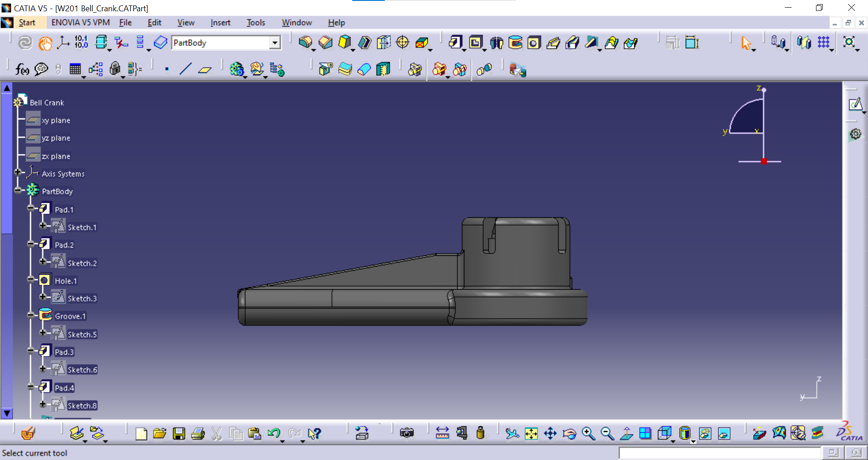Select the Edge Fillet tool
The height and width of the screenshot is (460, 868).
tap(306, 42)
